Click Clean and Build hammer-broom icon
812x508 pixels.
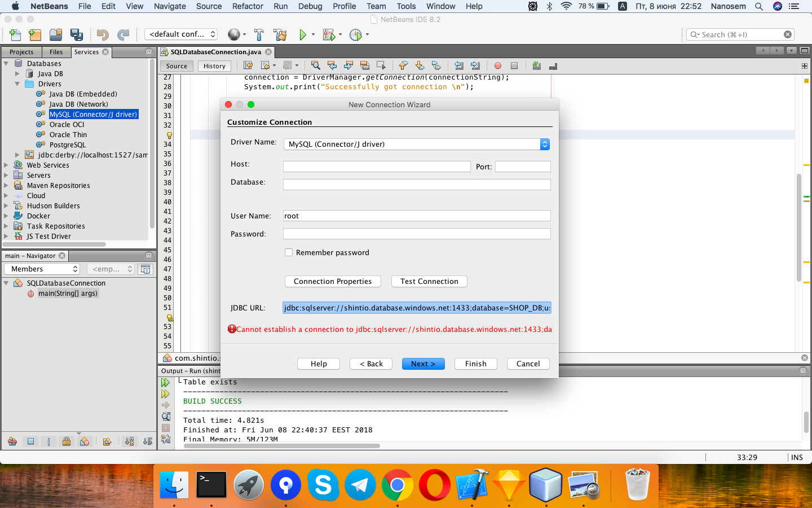pyautogui.click(x=280, y=34)
